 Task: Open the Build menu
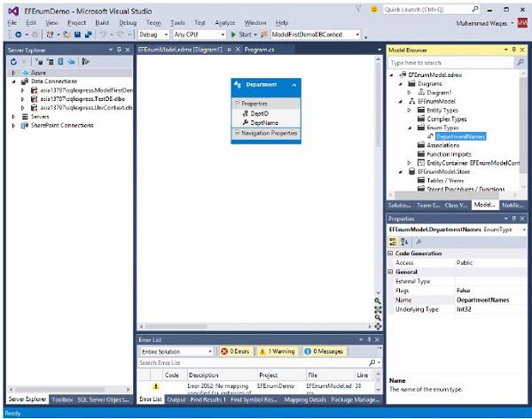(x=102, y=23)
